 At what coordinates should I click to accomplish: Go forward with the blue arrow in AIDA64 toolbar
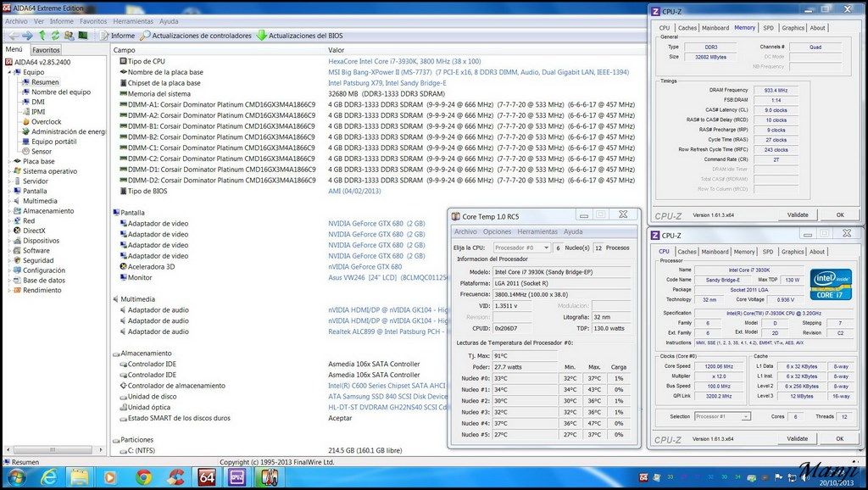click(27, 36)
